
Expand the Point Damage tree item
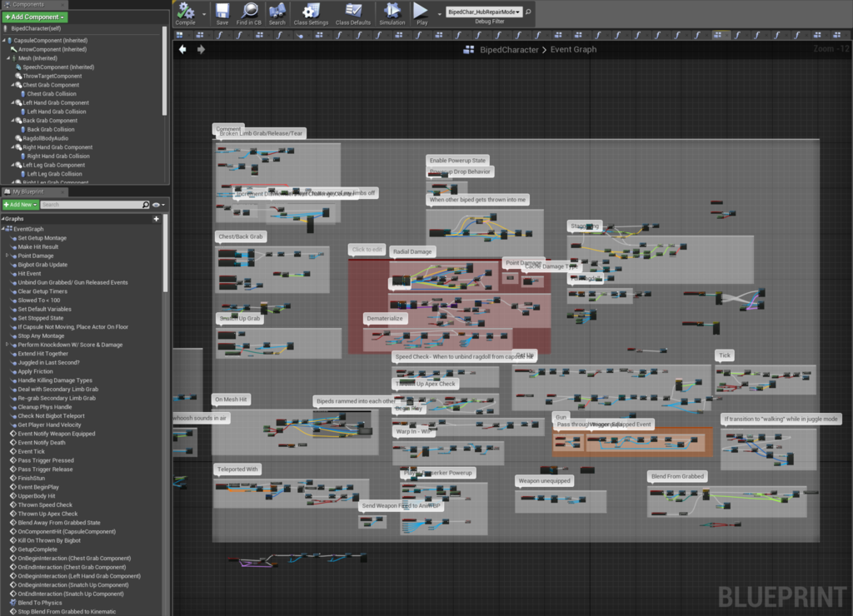(7, 256)
